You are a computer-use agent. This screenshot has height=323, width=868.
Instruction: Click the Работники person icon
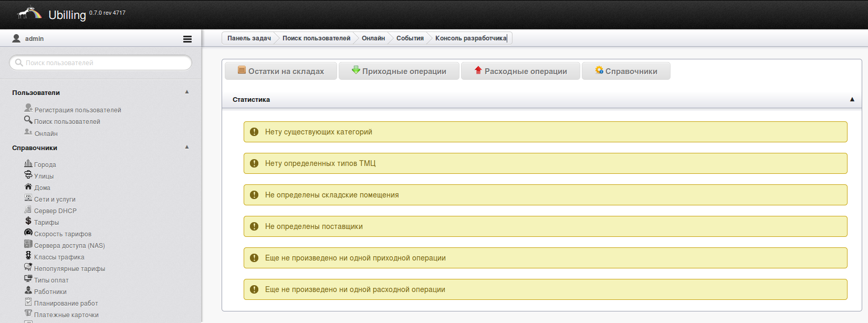point(28,290)
